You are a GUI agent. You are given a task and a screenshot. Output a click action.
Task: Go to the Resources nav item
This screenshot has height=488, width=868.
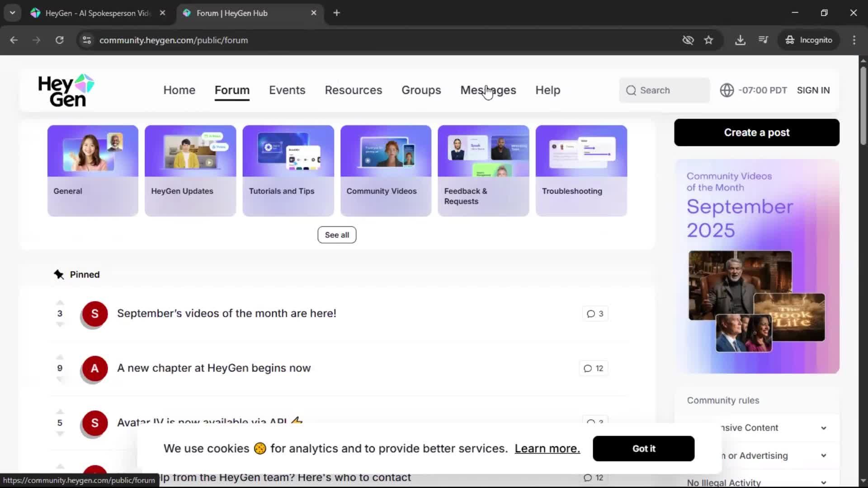click(353, 90)
